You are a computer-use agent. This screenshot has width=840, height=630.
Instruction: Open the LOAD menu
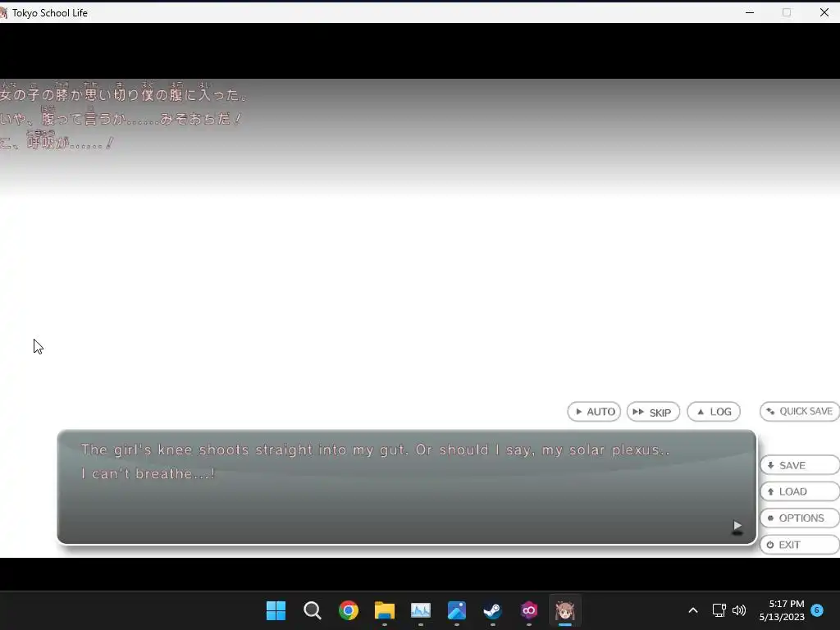(x=799, y=491)
